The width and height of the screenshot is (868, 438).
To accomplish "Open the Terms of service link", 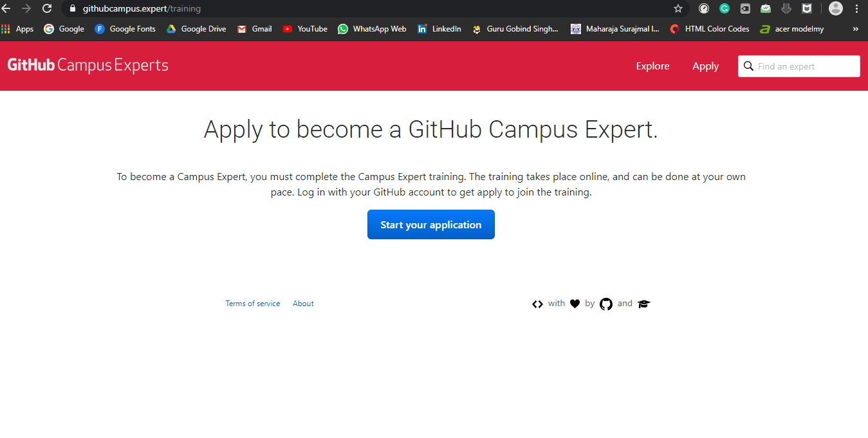I will [252, 304].
